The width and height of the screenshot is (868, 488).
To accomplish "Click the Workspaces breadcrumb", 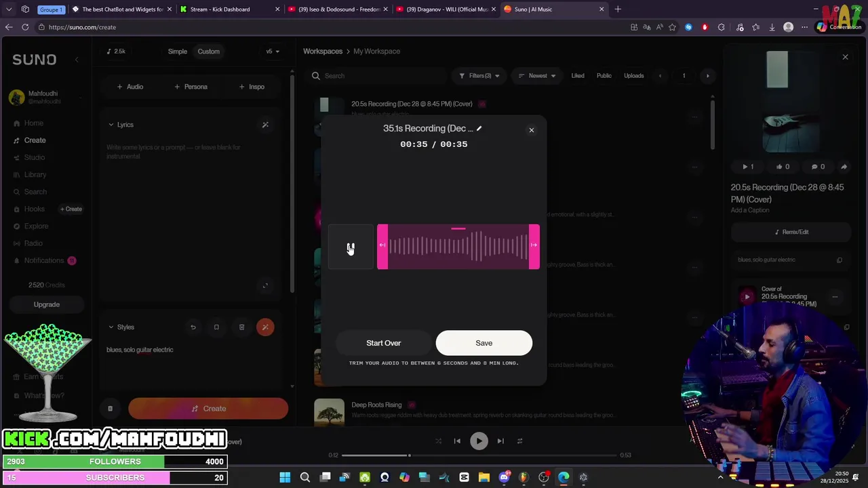I will (323, 52).
